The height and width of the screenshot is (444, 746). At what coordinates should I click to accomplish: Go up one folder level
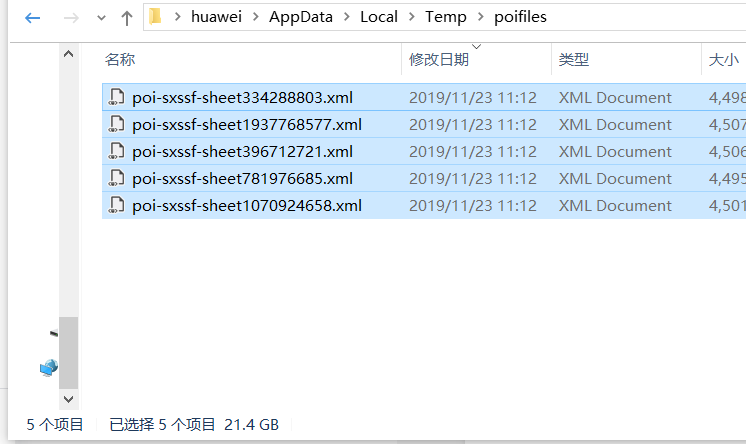tap(127, 18)
